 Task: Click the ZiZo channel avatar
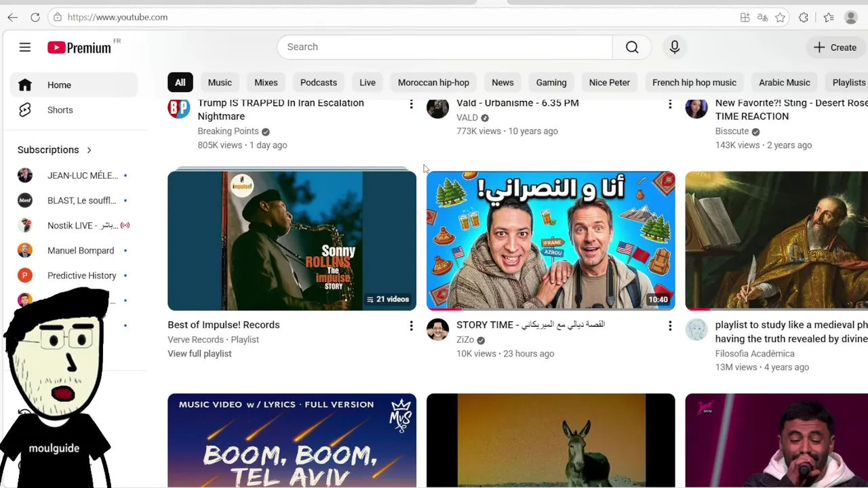437,329
